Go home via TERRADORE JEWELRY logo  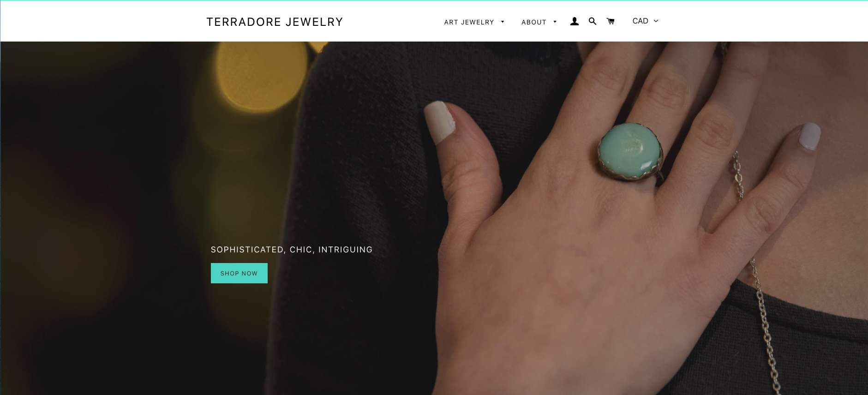(275, 22)
